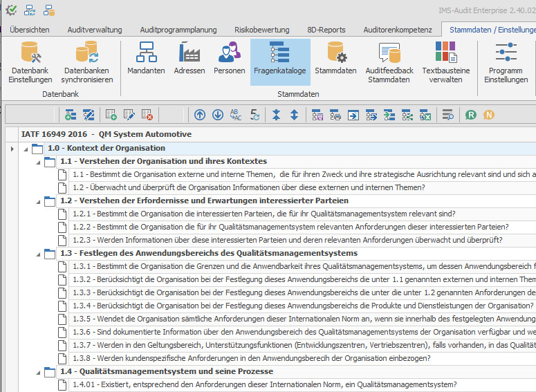Click the row indicator arrow beside 1.0
Image resolution: width=536 pixels, height=392 pixels.
pos(12,149)
